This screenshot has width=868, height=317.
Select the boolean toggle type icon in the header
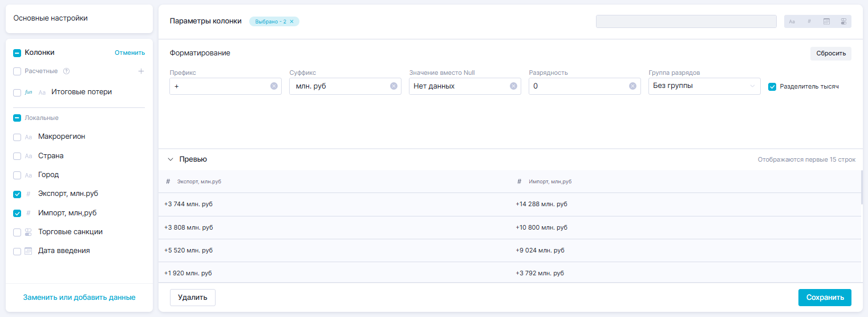[x=843, y=22]
